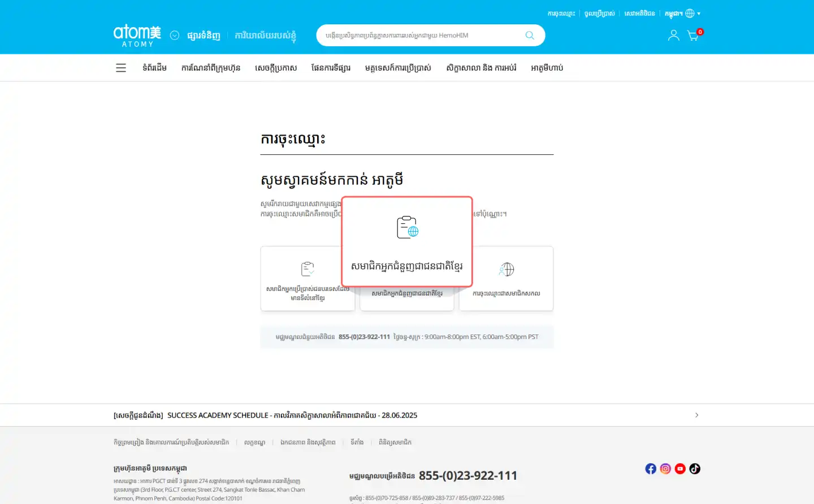Select the ការចុះឈ្មោះជាសមាជិកសកល card
This screenshot has width=814, height=504.
[x=506, y=279]
